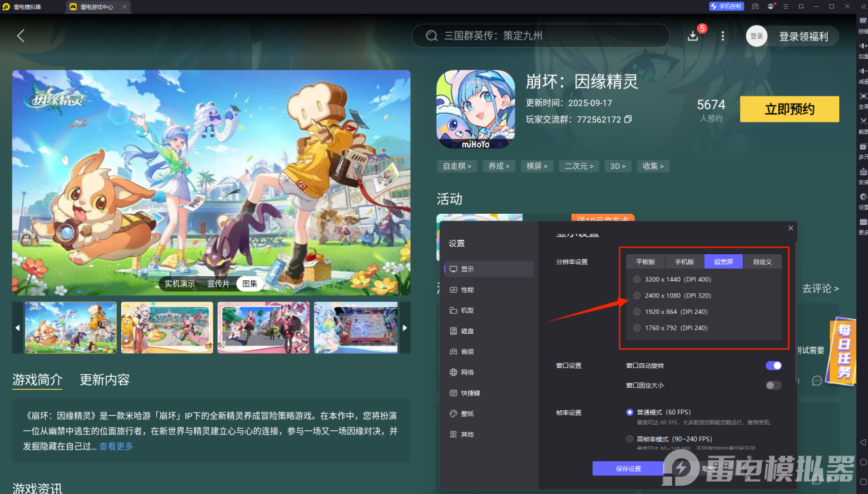The image size is (868, 494).
Task: Switch to 平板版 resolution tab
Action: (x=646, y=262)
